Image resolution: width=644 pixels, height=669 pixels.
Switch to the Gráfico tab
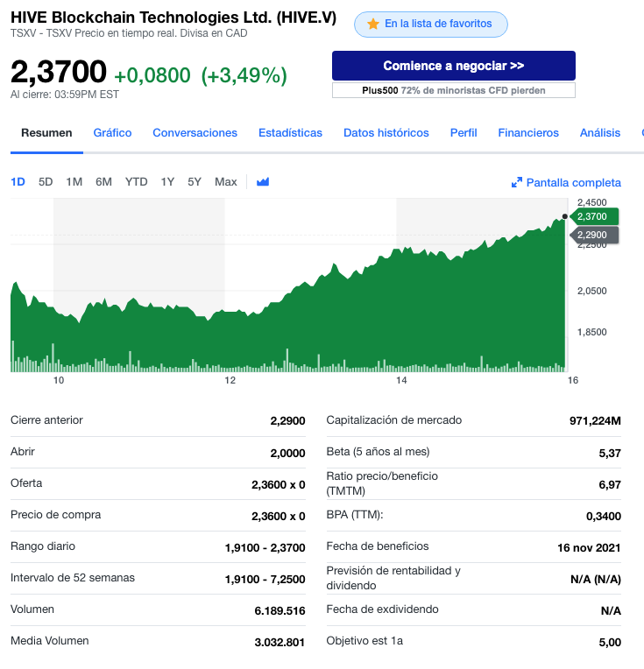[112, 133]
